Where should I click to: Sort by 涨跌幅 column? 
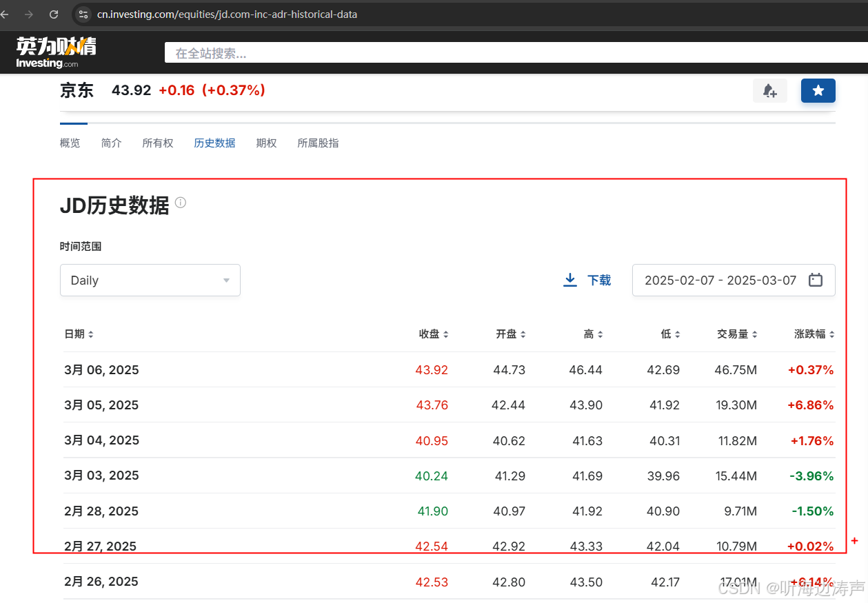pos(815,334)
